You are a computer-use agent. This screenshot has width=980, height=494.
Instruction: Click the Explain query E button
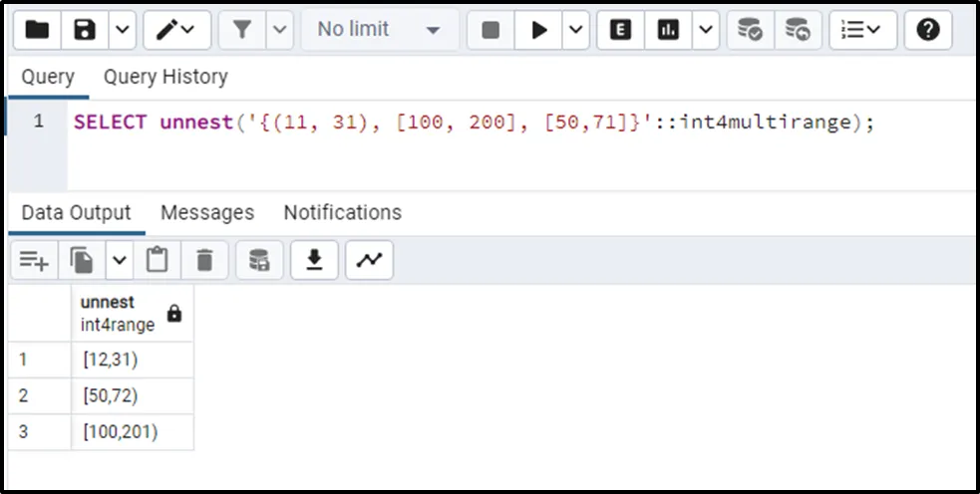point(620,31)
